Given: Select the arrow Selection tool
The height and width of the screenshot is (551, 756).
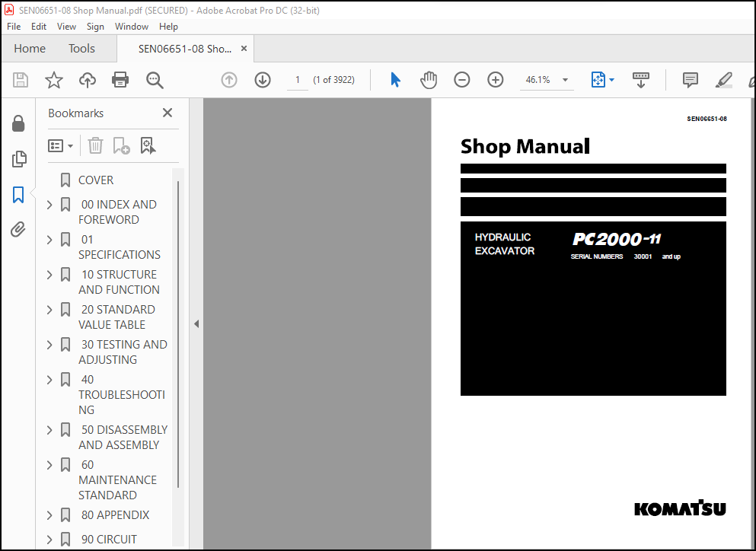Looking at the screenshot, I should [x=395, y=80].
